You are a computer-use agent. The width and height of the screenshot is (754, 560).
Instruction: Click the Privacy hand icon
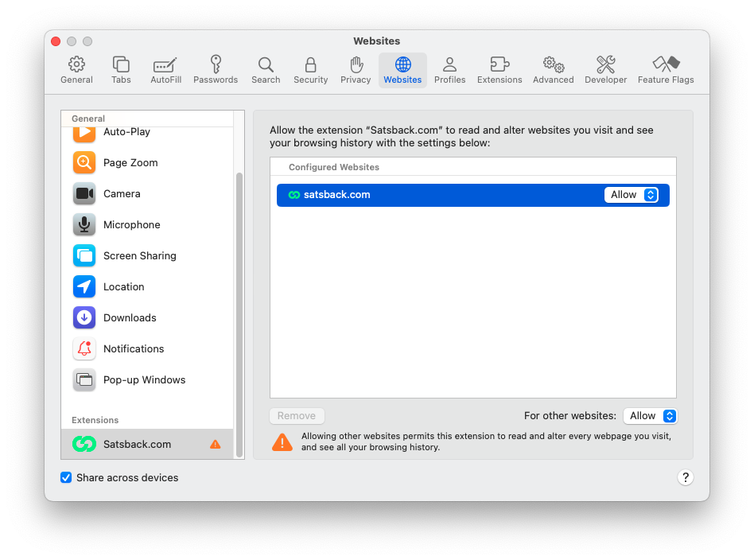pos(356,64)
